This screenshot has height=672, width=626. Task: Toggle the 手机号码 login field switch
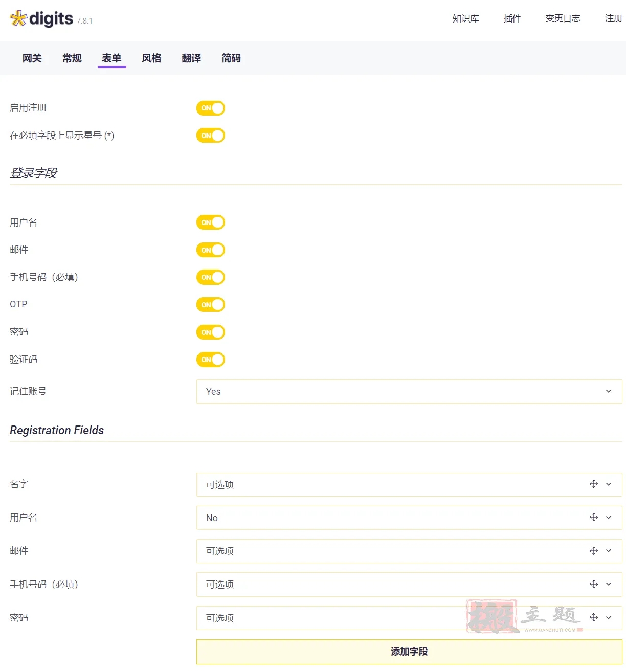[211, 277]
